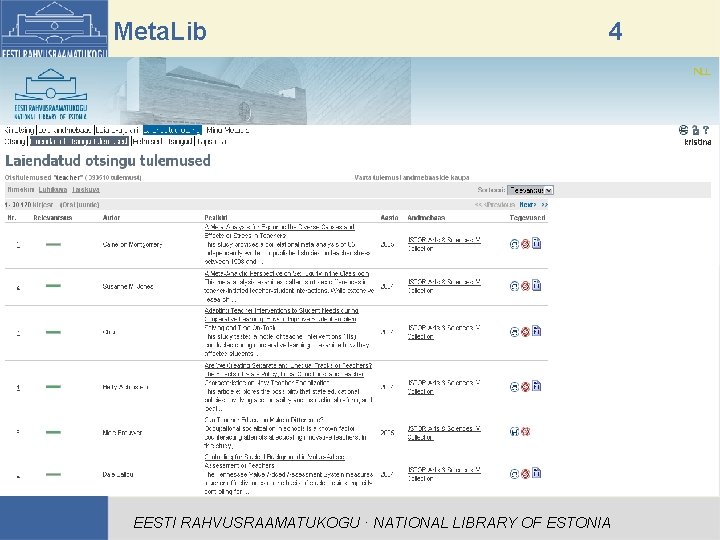Image resolution: width=720 pixels, height=540 pixels.
Task: Click blue circular icon in Cameron Montgomery row
Action: pos(514,244)
